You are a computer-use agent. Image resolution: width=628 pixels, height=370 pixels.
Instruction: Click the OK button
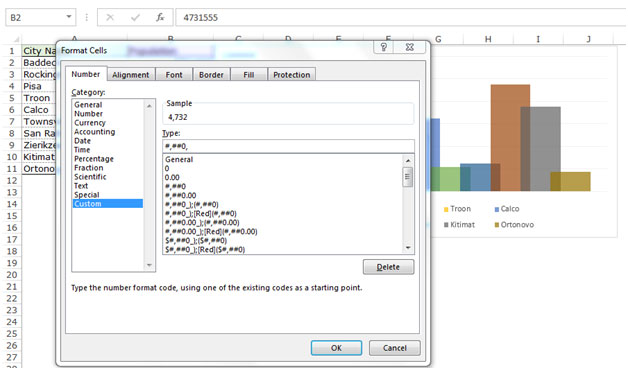point(336,348)
